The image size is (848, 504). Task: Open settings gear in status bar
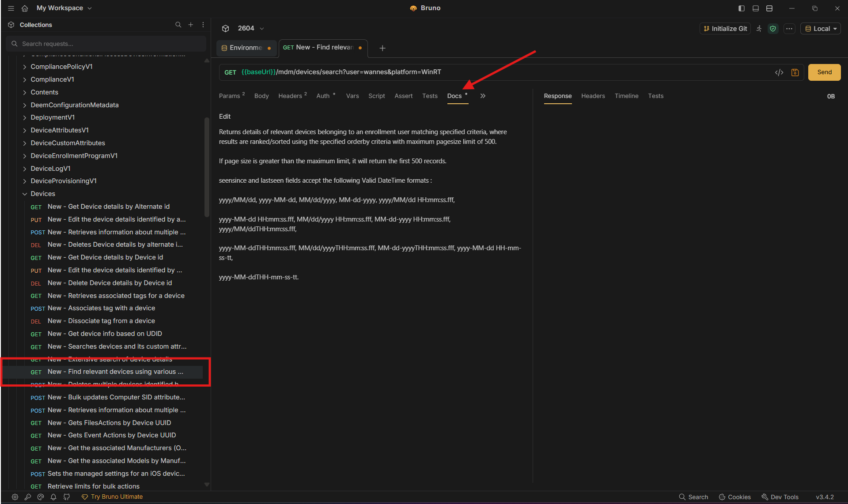tap(15, 497)
